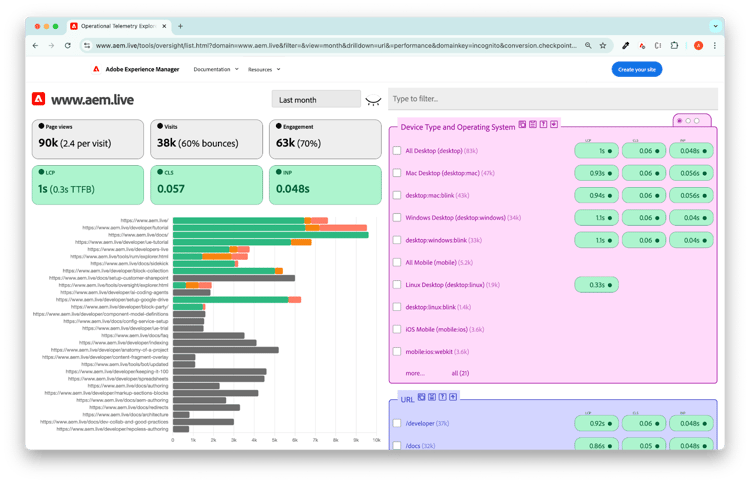
Task: Bookmark this page with the star icon
Action: coord(602,45)
